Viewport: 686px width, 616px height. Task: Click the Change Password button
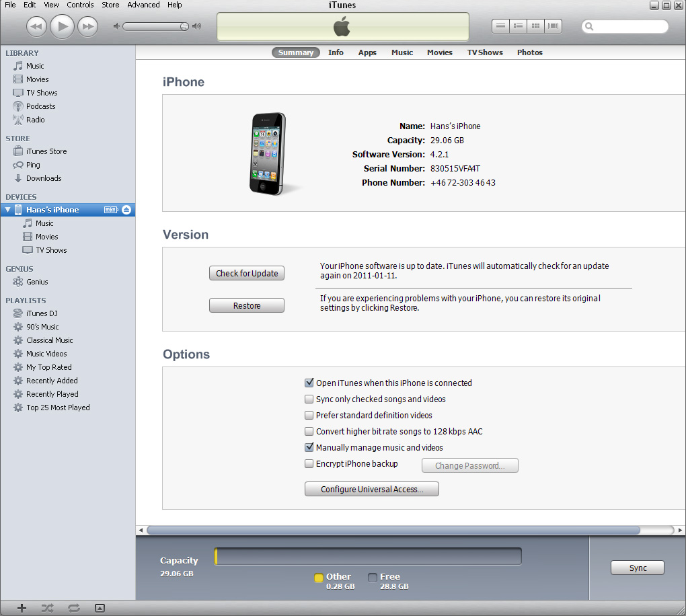tap(470, 465)
